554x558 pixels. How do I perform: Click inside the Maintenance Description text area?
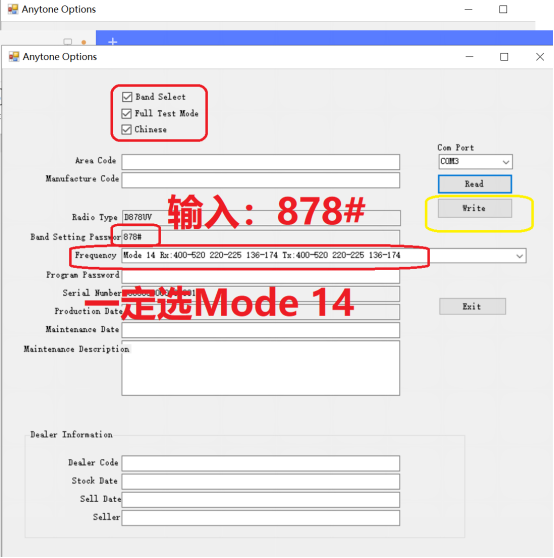[260, 368]
